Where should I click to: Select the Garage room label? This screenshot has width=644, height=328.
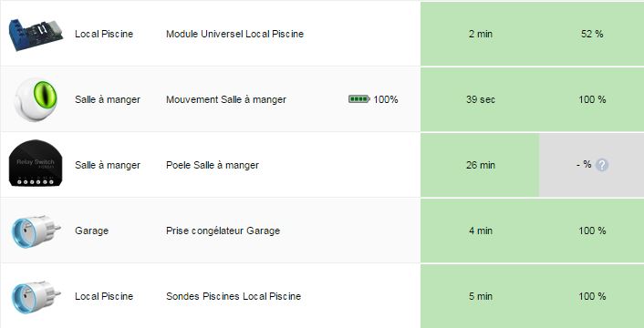click(x=91, y=231)
